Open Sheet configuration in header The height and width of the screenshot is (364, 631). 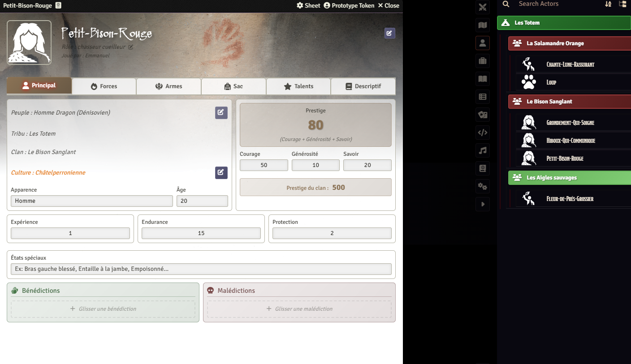click(308, 6)
